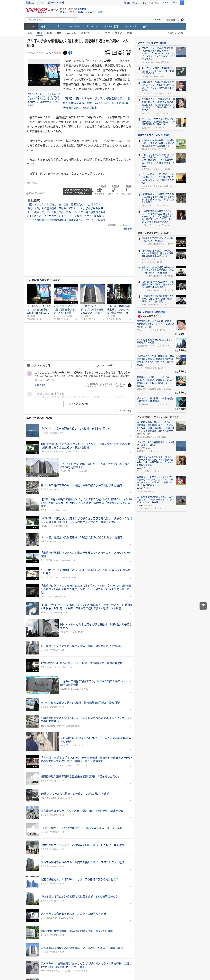Open related link 大阪のキタとミナミで路上に立つ女性

[x=64, y=205]
